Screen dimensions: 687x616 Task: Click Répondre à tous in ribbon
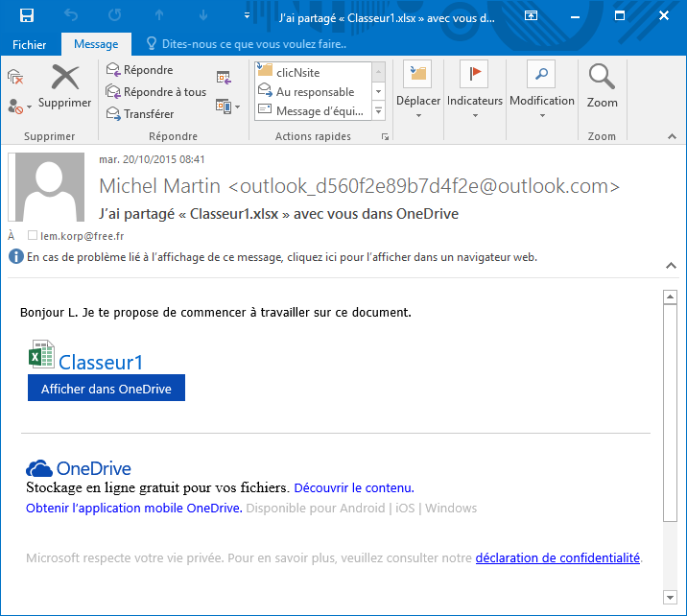155,92
